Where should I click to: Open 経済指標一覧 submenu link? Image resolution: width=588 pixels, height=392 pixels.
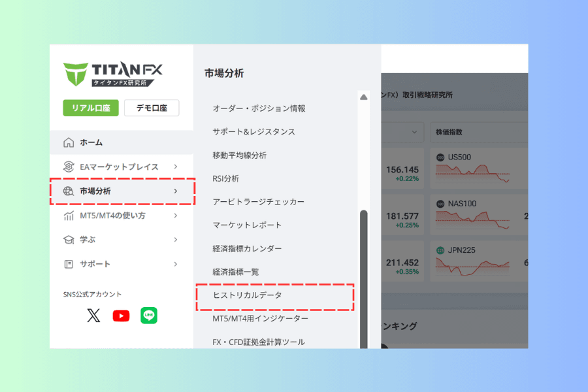pos(235,272)
